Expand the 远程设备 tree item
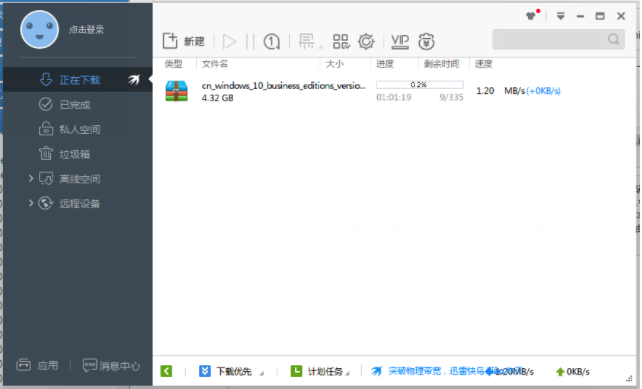 click(31, 203)
